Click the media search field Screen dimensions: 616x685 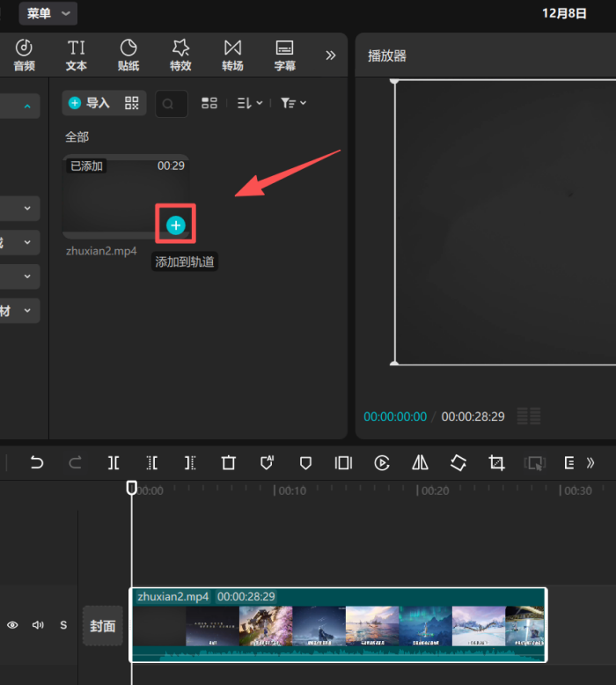172,104
